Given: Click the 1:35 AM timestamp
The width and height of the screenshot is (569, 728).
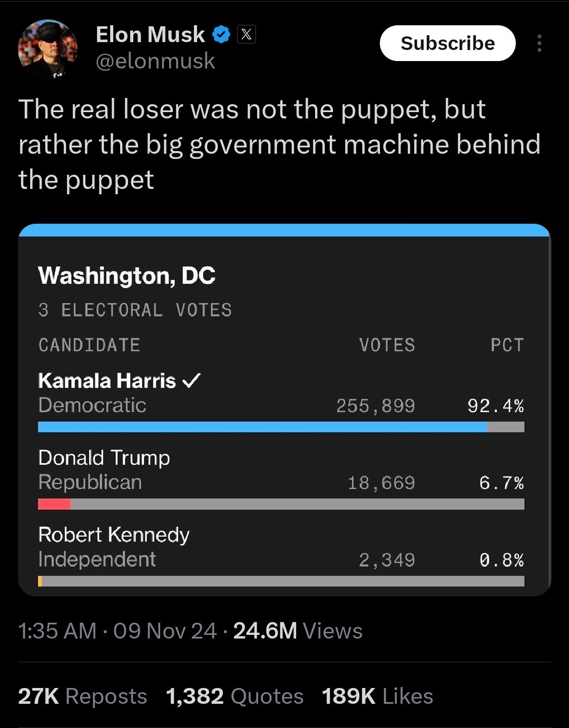Looking at the screenshot, I should (57, 631).
